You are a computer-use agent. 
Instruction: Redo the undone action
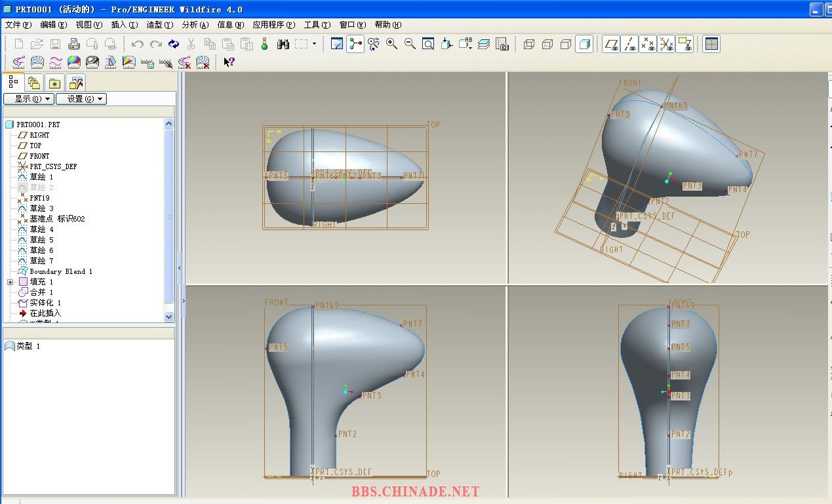155,44
